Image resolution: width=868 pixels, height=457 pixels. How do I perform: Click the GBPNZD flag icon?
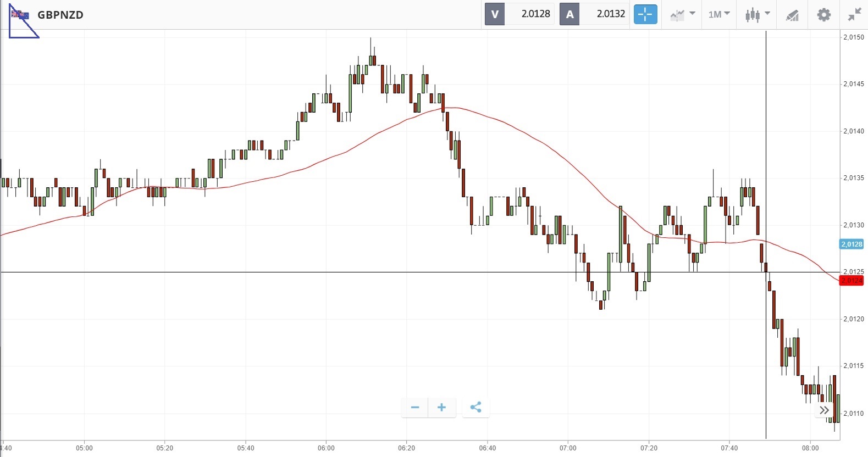20,15
